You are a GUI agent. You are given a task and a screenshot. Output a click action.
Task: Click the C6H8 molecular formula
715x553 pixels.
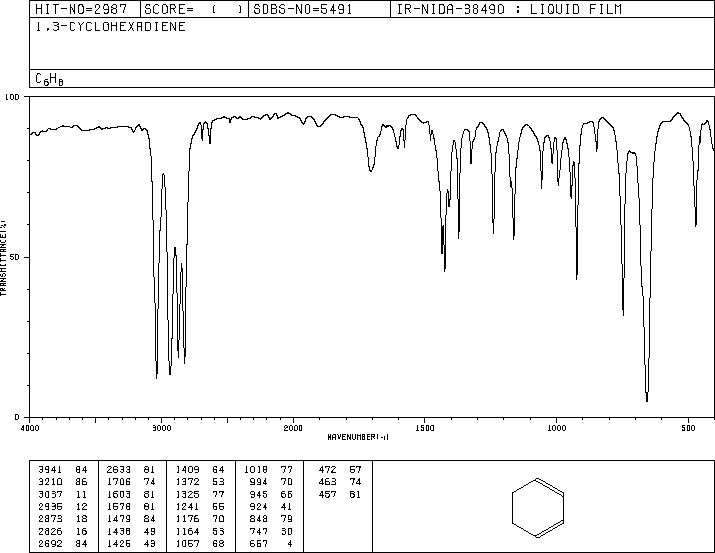point(49,79)
